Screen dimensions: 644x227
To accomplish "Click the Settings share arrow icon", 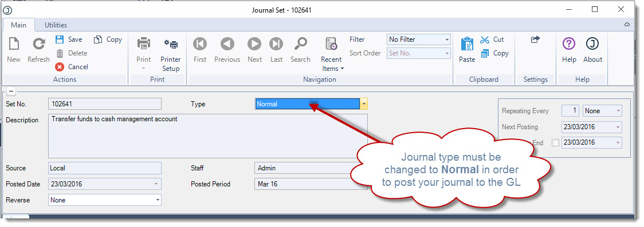I will (x=535, y=39).
